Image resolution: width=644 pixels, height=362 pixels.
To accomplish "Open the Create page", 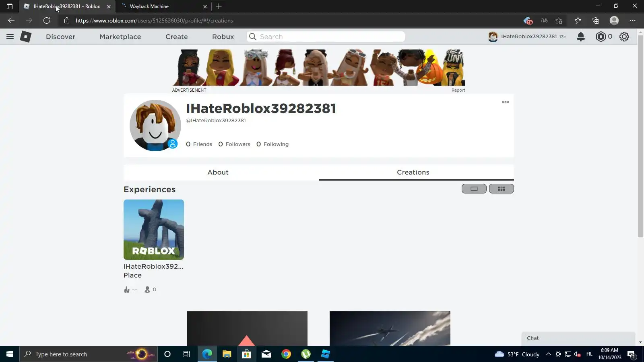I will pyautogui.click(x=177, y=37).
